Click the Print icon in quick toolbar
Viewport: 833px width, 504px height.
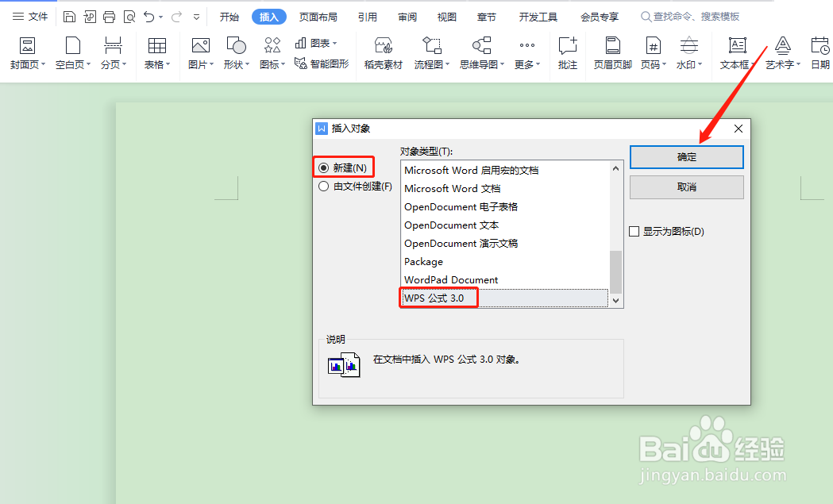110,17
